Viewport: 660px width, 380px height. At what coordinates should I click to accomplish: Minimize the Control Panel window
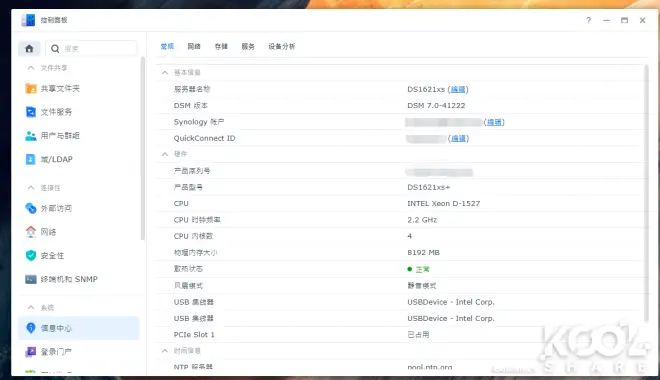(x=606, y=20)
